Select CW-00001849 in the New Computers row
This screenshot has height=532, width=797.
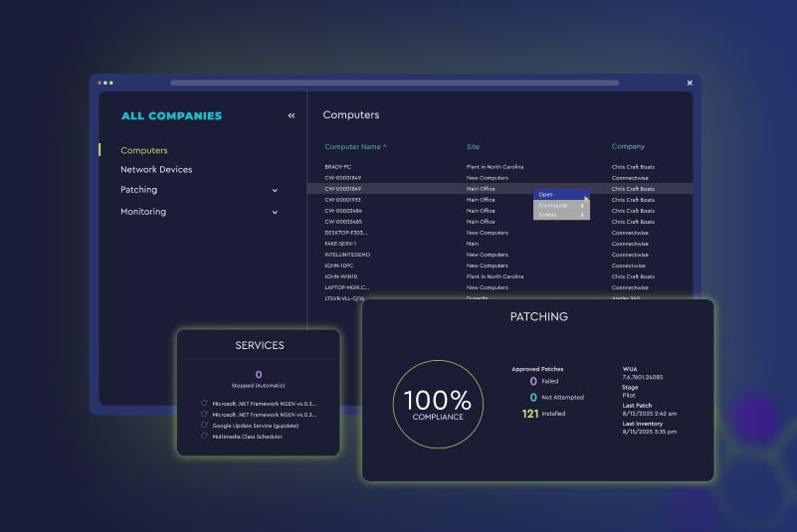tap(342, 178)
